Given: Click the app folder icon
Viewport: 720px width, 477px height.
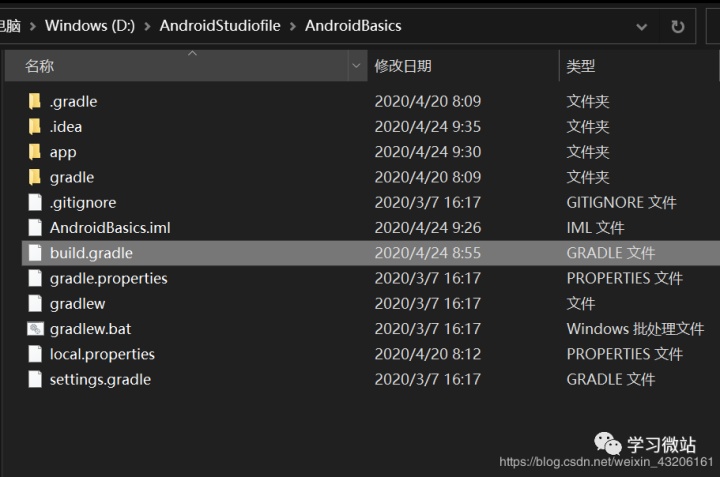Looking at the screenshot, I should (34, 152).
